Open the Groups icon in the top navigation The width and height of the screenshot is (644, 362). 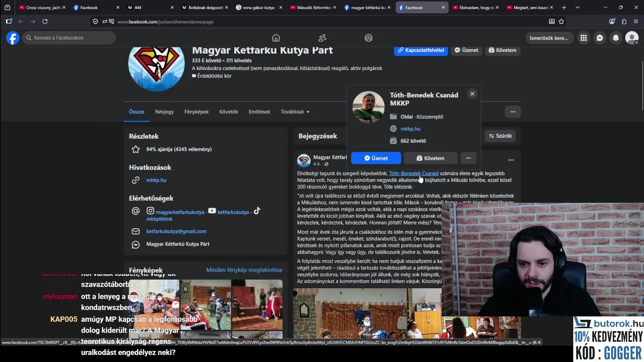[368, 38]
